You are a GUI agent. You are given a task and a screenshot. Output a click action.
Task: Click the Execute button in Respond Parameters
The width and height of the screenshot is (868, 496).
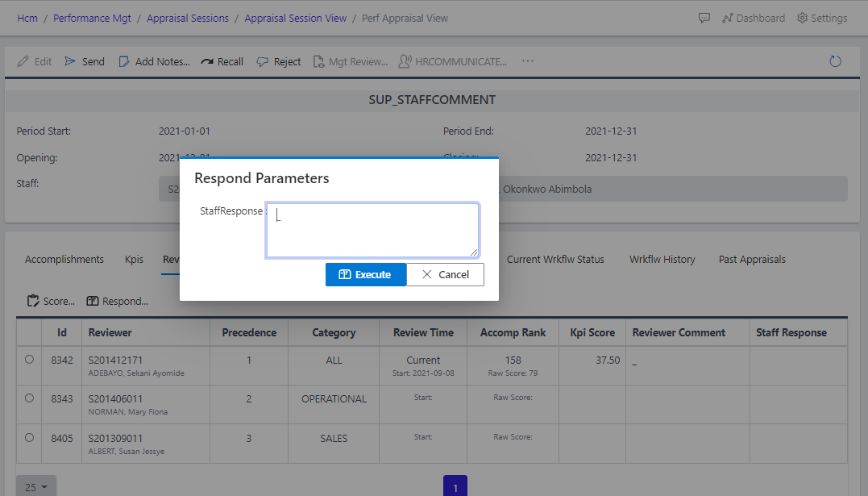(365, 274)
